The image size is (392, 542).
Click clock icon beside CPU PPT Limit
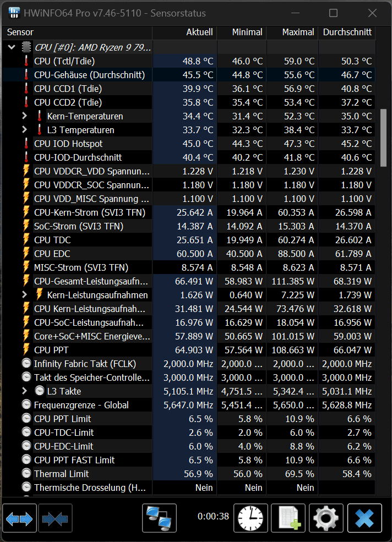[26, 419]
